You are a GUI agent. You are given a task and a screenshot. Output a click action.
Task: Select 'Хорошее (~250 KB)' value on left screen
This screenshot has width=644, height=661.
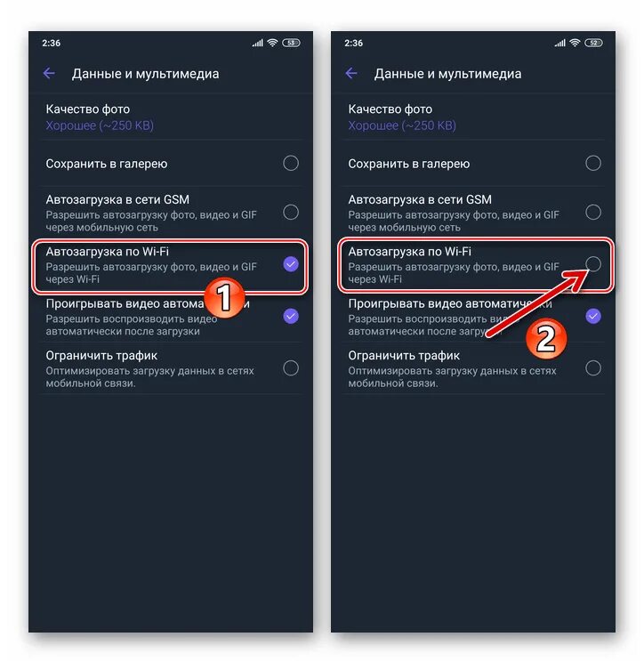click(100, 125)
